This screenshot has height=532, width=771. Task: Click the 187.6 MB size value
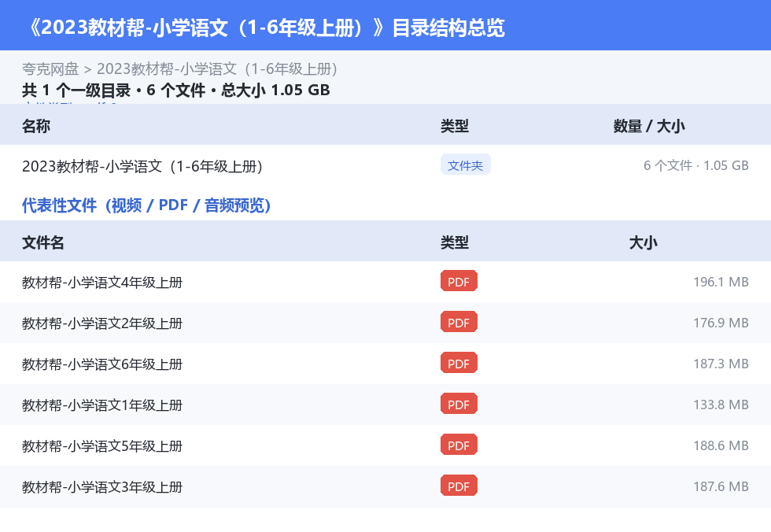(x=721, y=486)
